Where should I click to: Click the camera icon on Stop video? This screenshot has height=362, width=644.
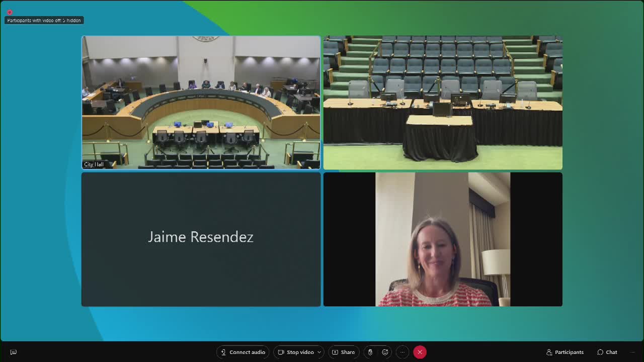coord(281,352)
